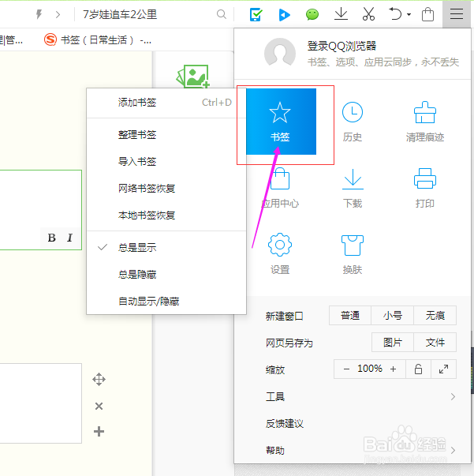Open 下载 download icon in menu
This screenshot has width=474, height=476.
(353, 188)
